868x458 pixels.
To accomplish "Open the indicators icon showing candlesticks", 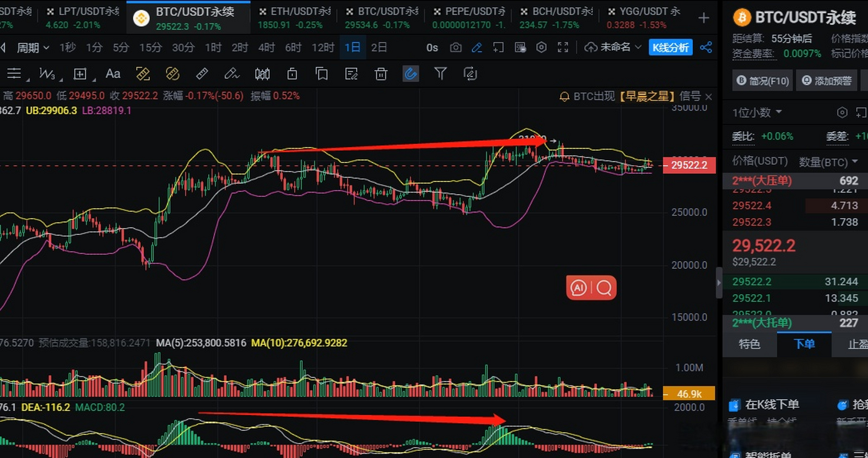I will click(x=262, y=74).
